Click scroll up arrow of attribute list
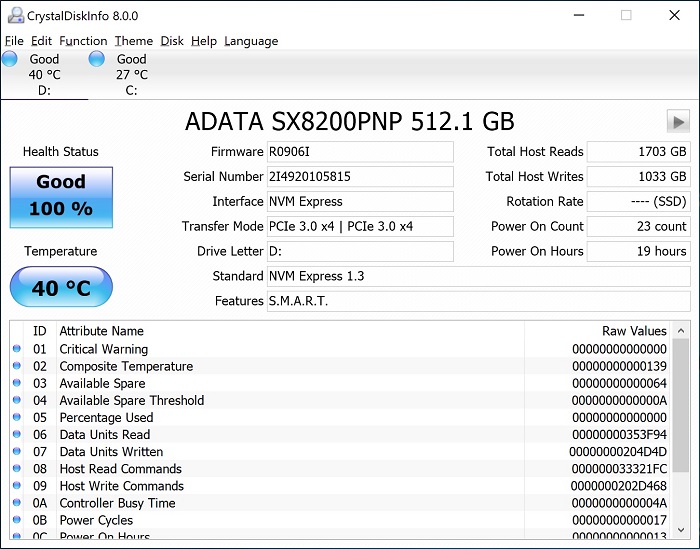Image resolution: width=700 pixels, height=549 pixels. click(x=681, y=331)
